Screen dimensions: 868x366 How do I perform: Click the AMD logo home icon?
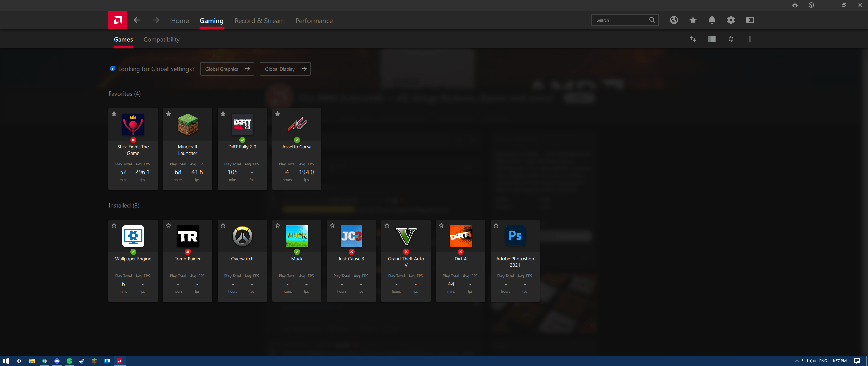118,20
